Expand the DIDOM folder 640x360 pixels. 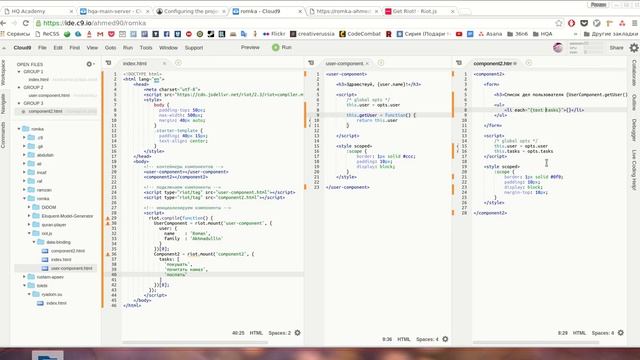pos(29,207)
